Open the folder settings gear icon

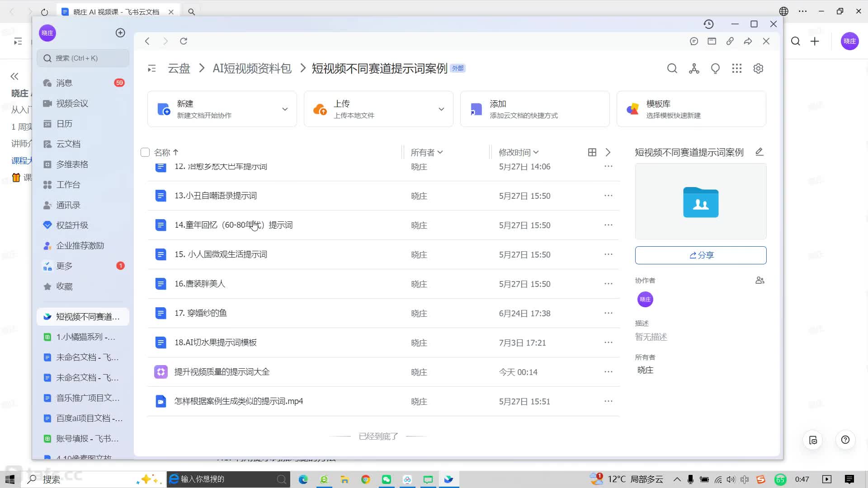tap(758, 69)
